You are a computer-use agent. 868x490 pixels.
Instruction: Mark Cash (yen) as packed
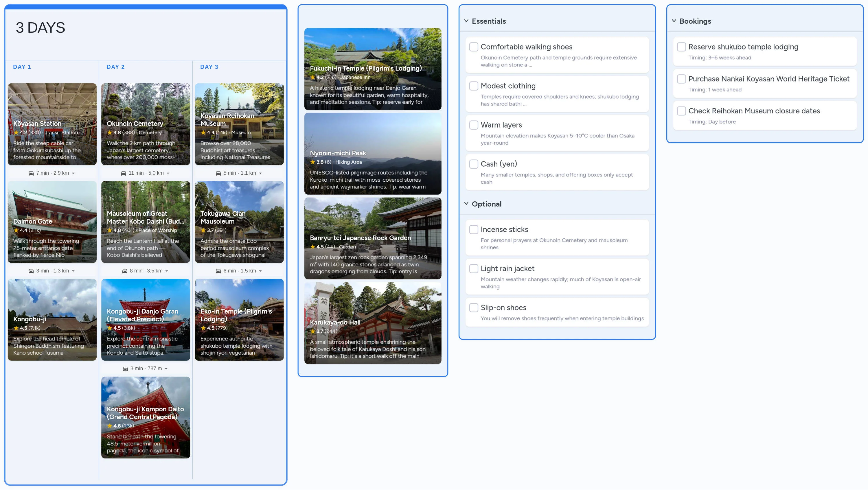(x=474, y=164)
